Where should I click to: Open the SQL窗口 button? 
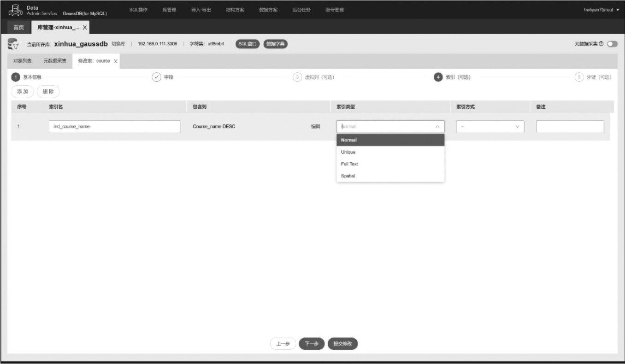pos(248,44)
